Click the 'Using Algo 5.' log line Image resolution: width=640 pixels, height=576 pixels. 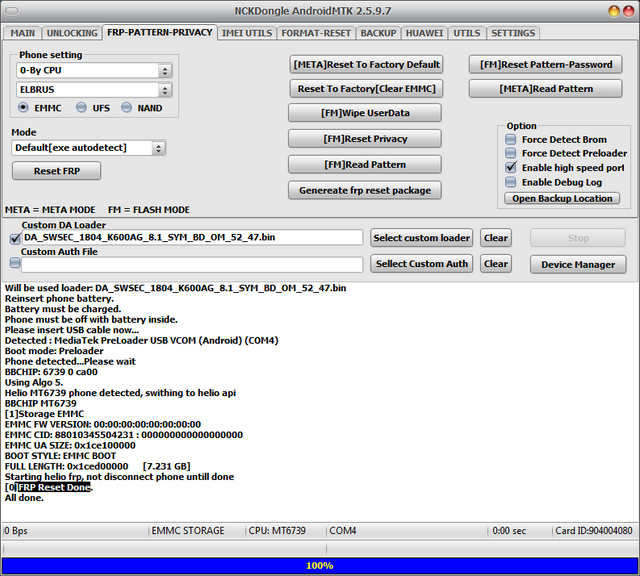(34, 383)
